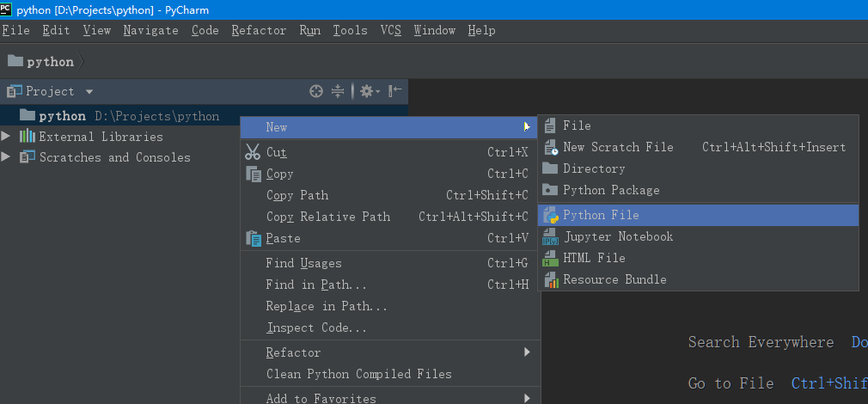Select Directory in the New submenu
The width and height of the screenshot is (868, 404).
click(594, 168)
